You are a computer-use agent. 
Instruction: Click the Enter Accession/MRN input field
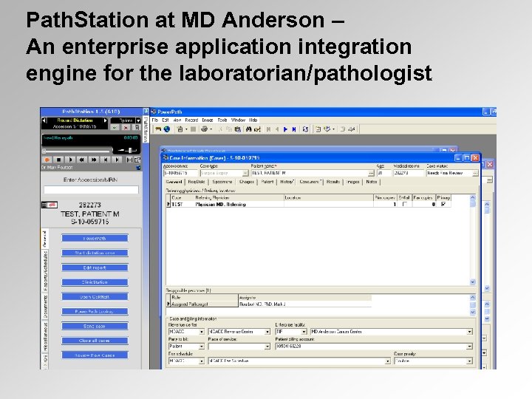[91, 190]
